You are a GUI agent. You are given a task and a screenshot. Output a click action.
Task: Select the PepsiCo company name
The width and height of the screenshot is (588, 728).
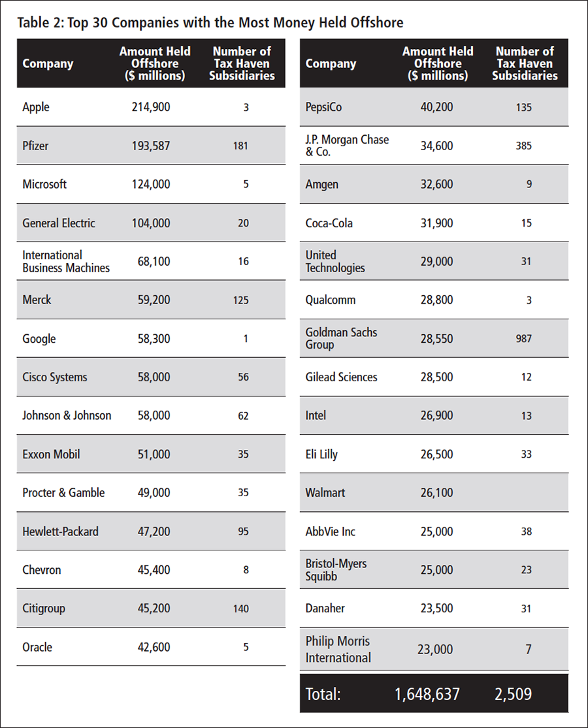(x=323, y=107)
